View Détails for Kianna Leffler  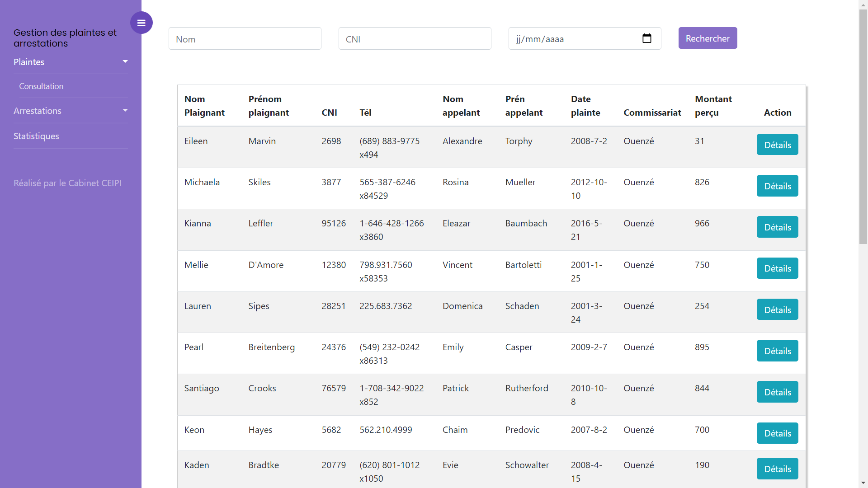point(777,227)
